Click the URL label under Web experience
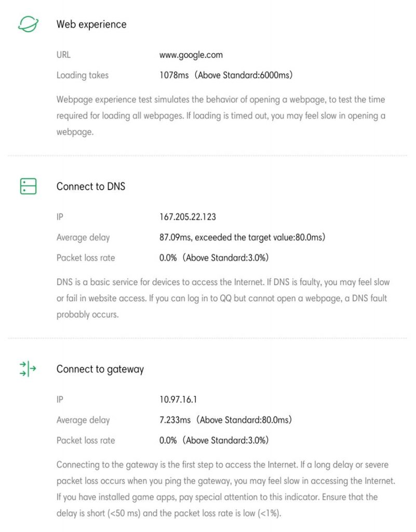The width and height of the screenshot is (416, 532). click(63, 55)
